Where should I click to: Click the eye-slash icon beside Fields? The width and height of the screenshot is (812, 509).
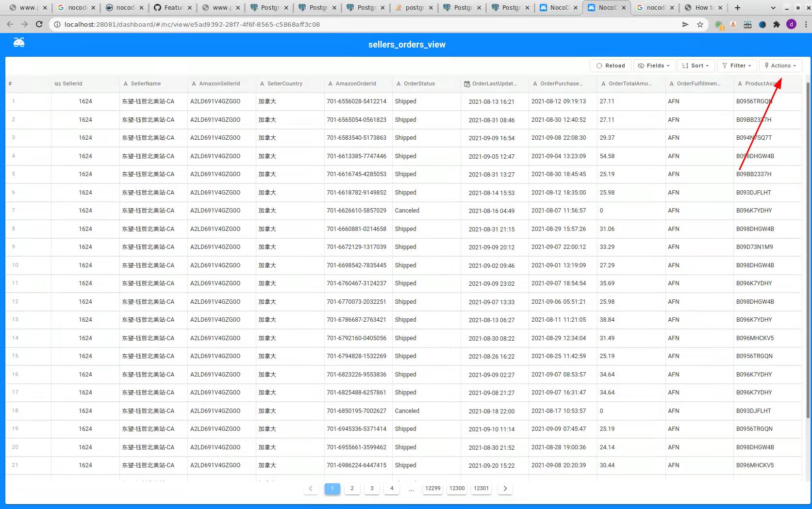(641, 66)
